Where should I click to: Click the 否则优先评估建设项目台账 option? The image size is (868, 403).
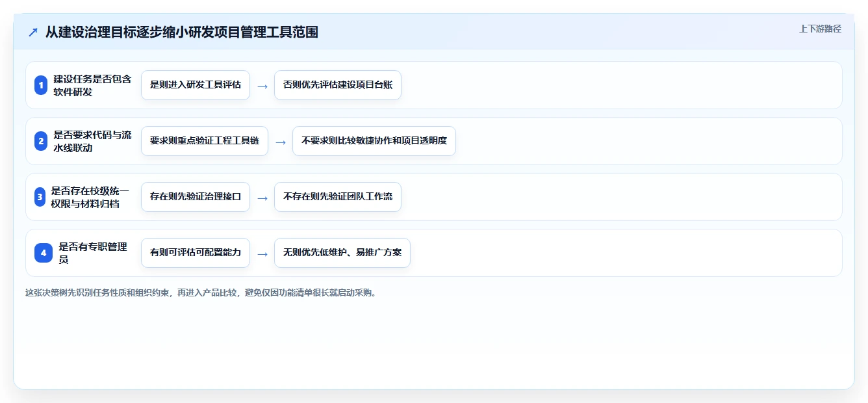coord(338,85)
